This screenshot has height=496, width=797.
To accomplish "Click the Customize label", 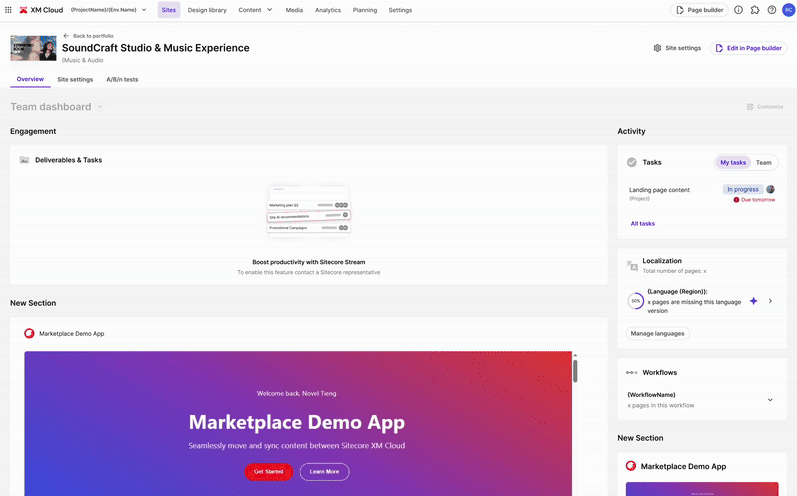I will pos(770,107).
